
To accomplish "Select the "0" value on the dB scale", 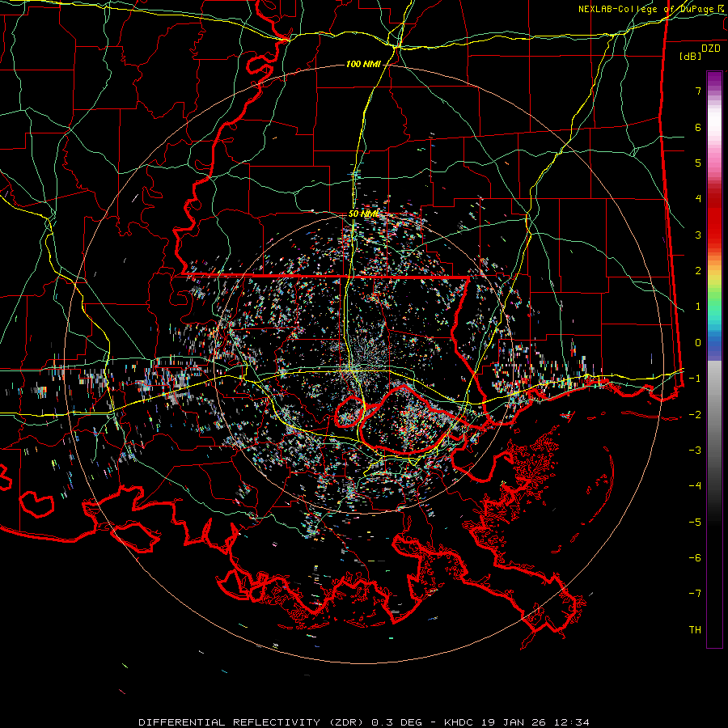I will click(698, 343).
